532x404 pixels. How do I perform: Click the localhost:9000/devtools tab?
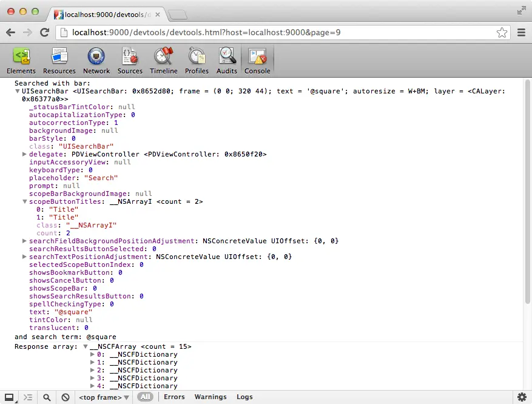tap(109, 15)
